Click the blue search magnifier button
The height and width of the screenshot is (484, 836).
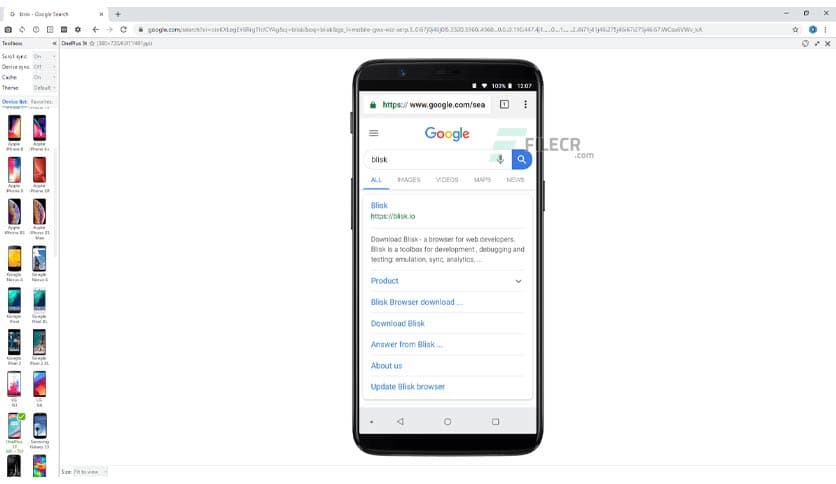(x=521, y=159)
